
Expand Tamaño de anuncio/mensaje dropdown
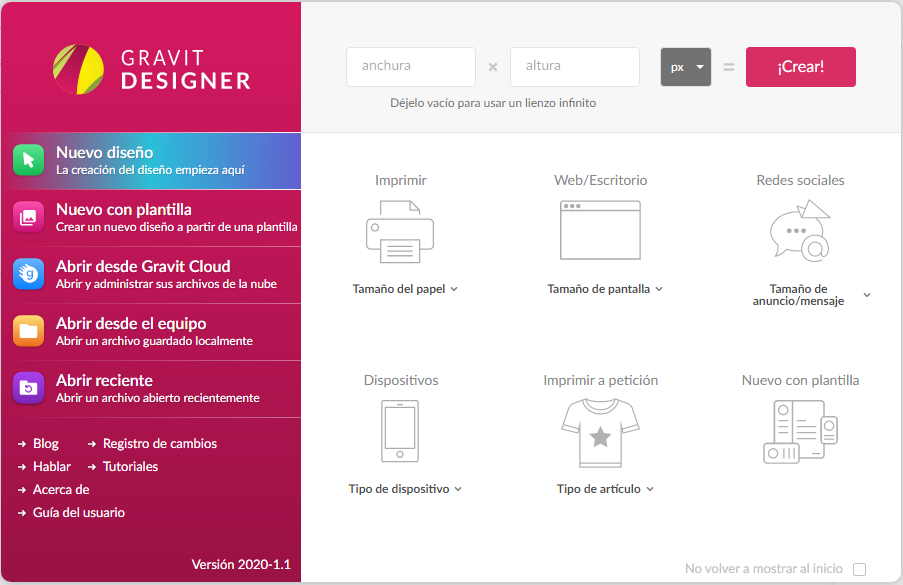pos(811,295)
